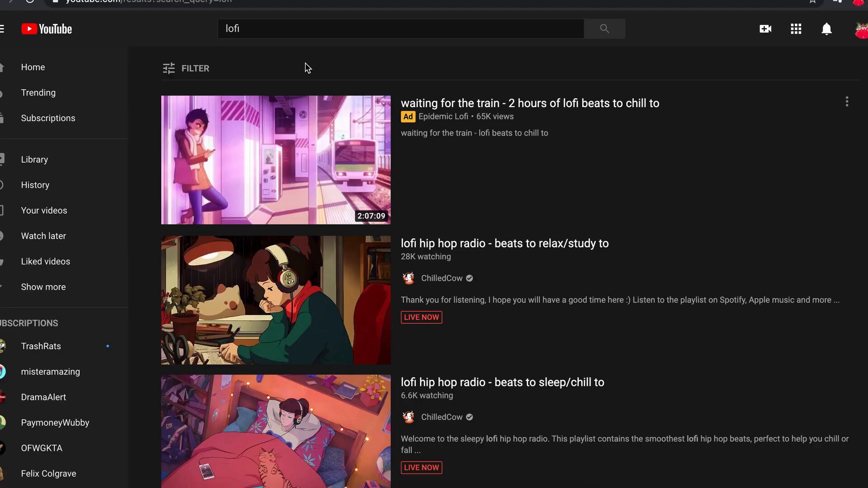Open the notifications bell
The width and height of the screenshot is (868, 488).
[826, 29]
